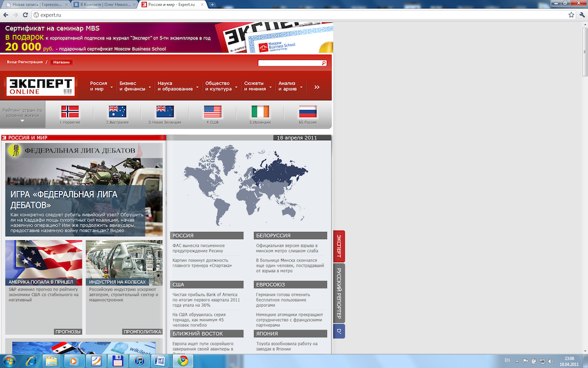Click inside the site search field
The width and height of the screenshot is (588, 368).
coord(289,63)
